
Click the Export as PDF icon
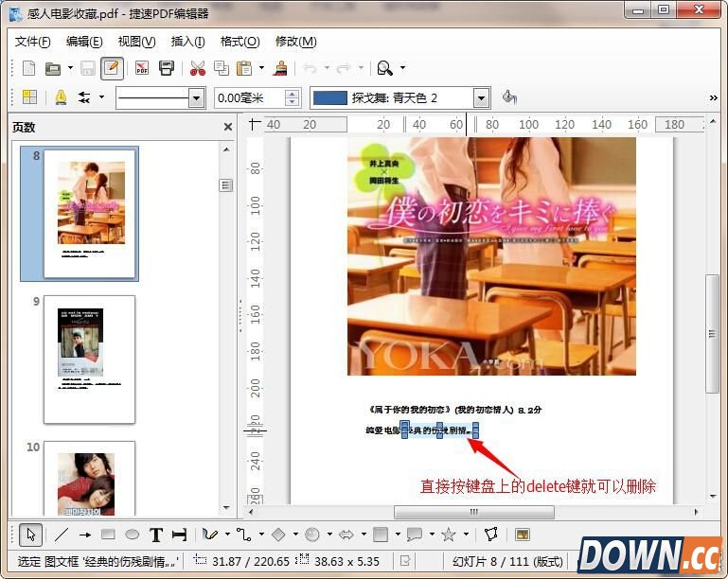(142, 68)
